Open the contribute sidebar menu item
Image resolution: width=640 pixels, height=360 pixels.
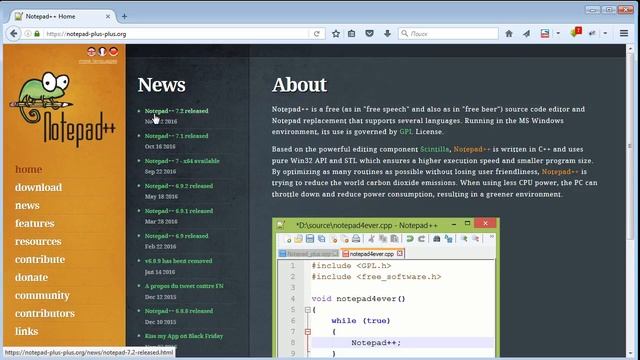pos(40,259)
